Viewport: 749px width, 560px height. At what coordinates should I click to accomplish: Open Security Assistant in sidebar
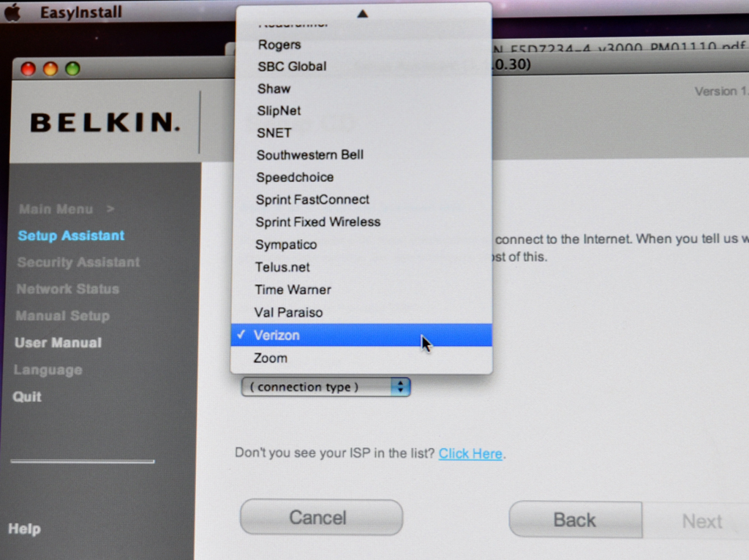[x=78, y=262]
